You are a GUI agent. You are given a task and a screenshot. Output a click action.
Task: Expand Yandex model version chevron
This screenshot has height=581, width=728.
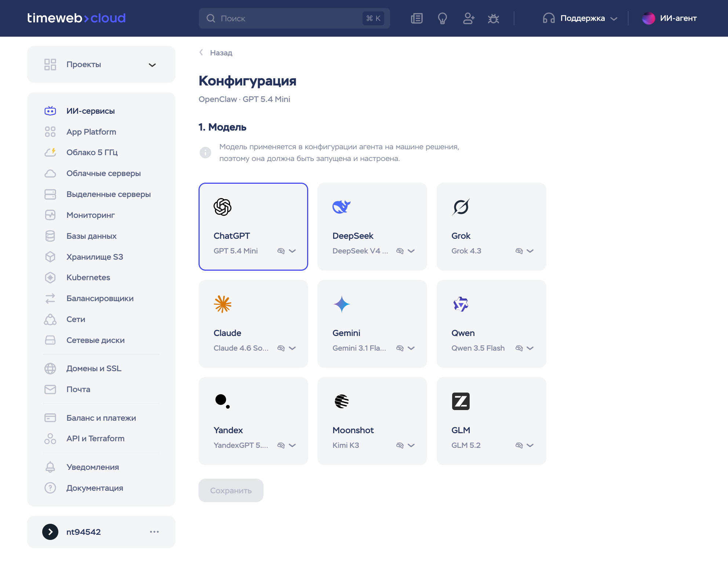[x=292, y=445]
